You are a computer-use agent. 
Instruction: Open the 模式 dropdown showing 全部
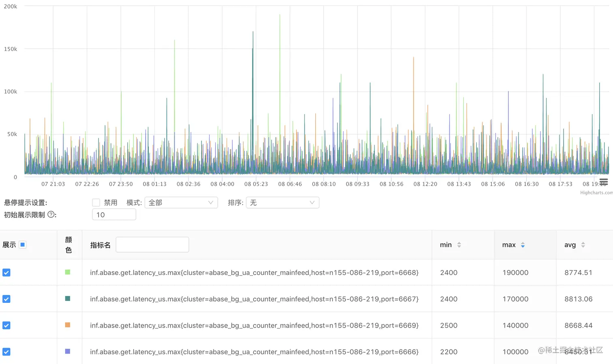point(181,202)
